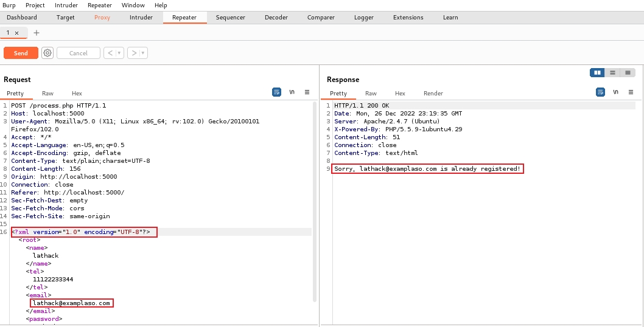Click the 11122233344 tel value
This screenshot has height=327, width=644.
click(x=53, y=280)
